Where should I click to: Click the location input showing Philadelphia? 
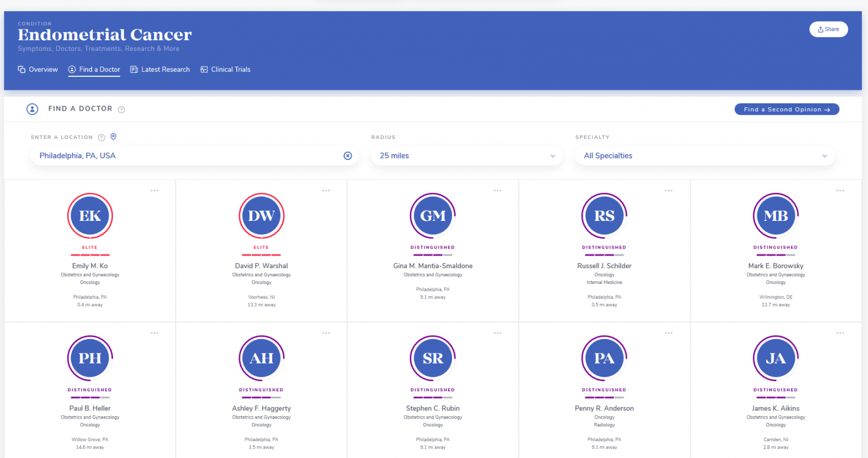tap(186, 156)
